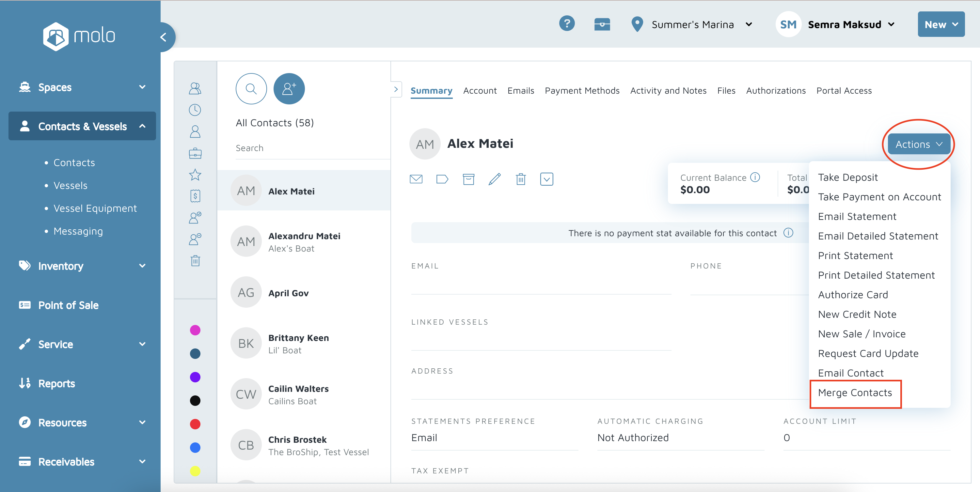Choose Merge Contacts from the actions menu
Screen dimensions: 980x492
pyautogui.click(x=855, y=393)
